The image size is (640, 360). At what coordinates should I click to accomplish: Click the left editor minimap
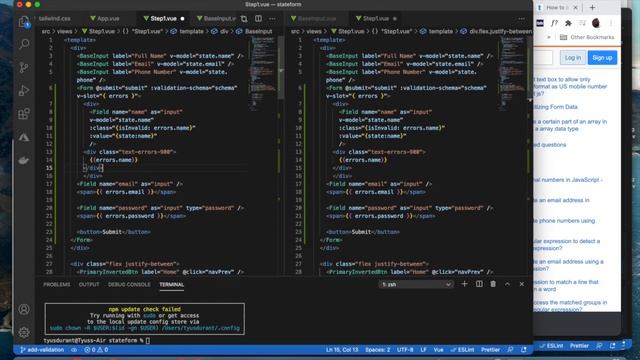point(263,73)
